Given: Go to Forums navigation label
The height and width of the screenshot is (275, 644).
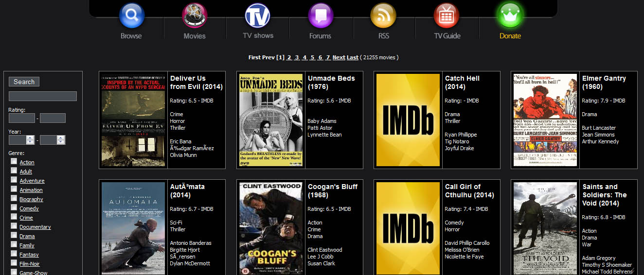Looking at the screenshot, I should pos(320,36).
